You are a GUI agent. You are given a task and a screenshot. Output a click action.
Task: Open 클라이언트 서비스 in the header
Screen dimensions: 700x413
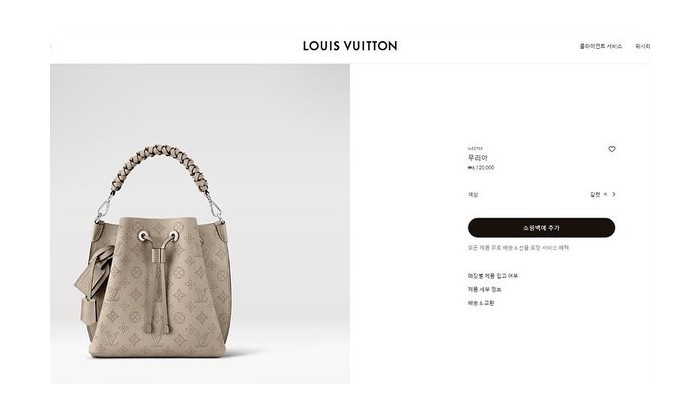[x=600, y=46]
